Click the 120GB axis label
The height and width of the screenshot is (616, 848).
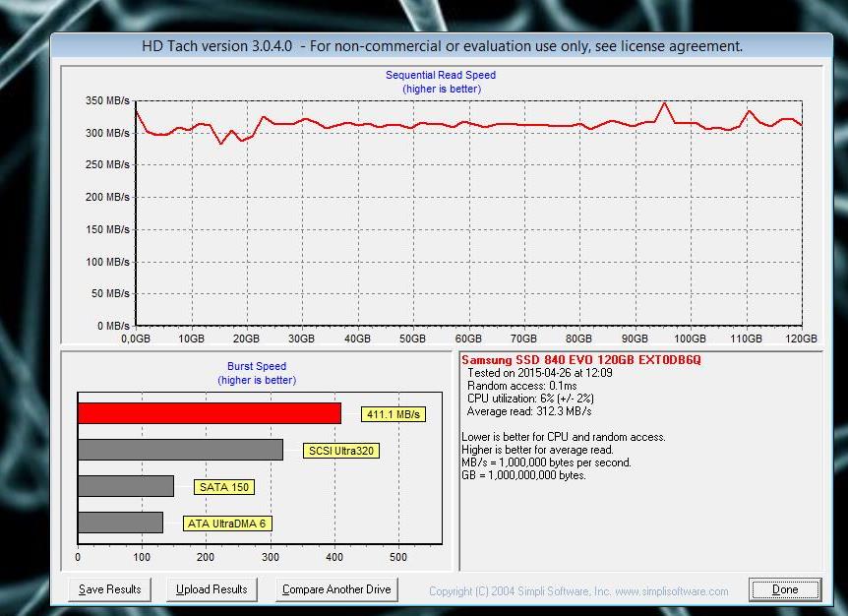[x=801, y=339]
